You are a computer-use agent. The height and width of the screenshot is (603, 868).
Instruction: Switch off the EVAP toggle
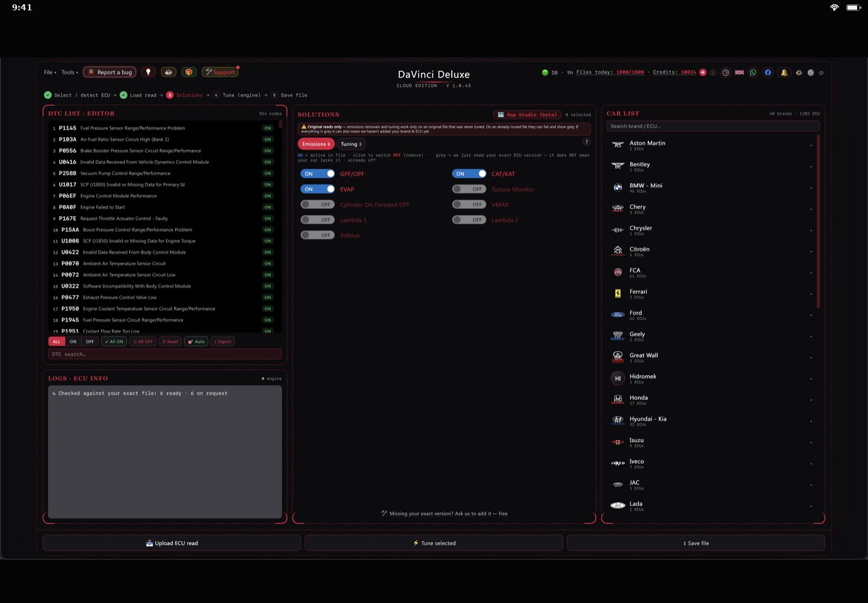(x=317, y=189)
